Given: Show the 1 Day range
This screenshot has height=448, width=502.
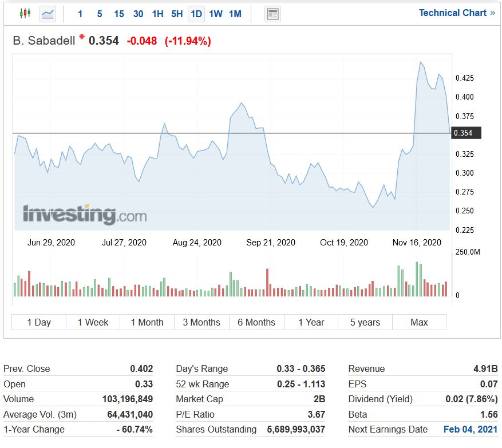Looking at the screenshot, I should (39, 322).
